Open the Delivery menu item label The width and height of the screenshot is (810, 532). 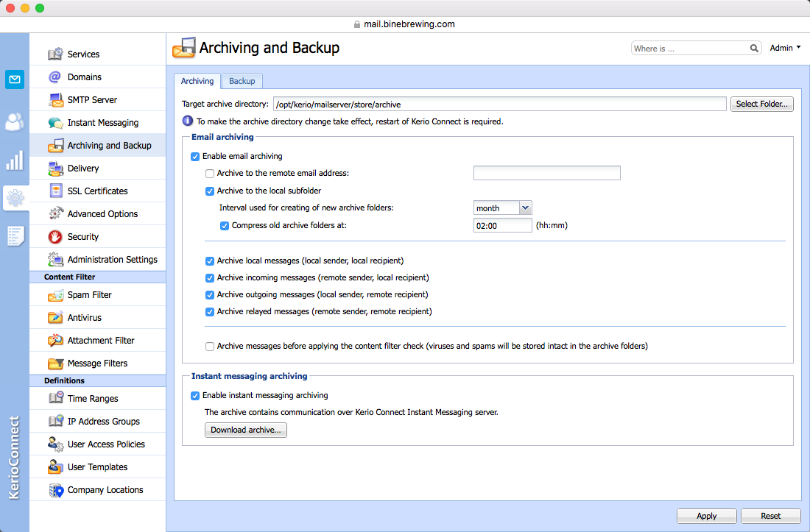tap(83, 169)
